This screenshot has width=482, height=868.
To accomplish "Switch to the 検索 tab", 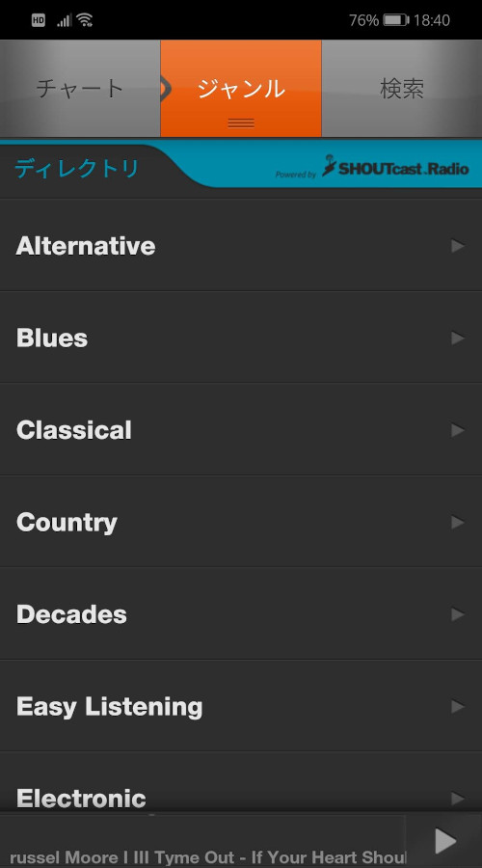I will (402, 89).
